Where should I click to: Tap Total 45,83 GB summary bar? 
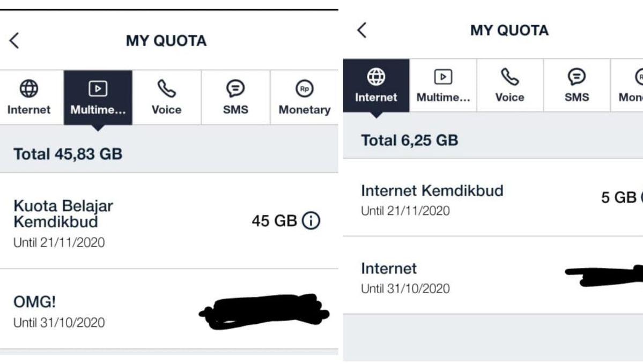(169, 149)
